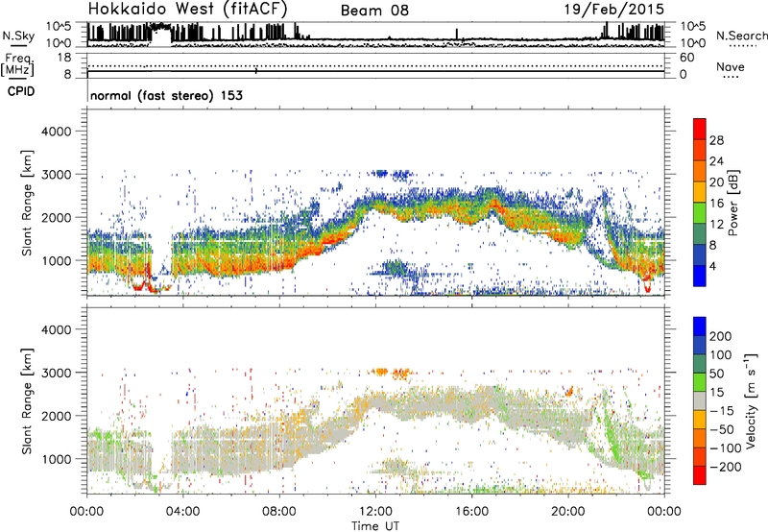The width and height of the screenshot is (768, 532).
Task: Pick the light green segment of power colorbar
Action: coord(700,212)
